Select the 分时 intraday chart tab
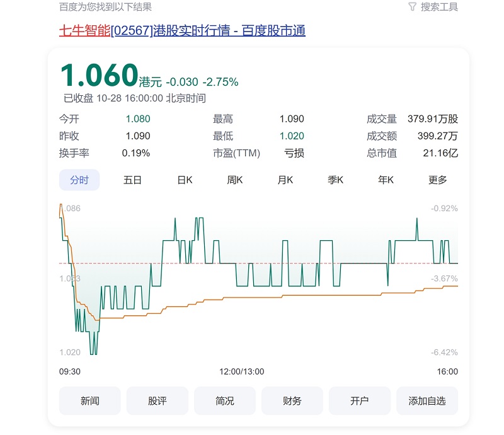 pyautogui.click(x=79, y=180)
